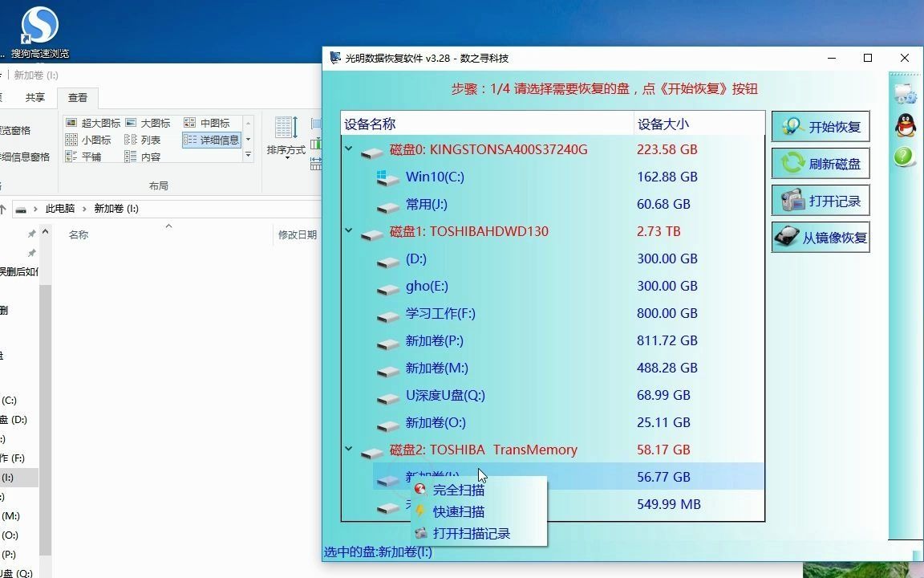Open the file transfer icon atop right sidebar
Viewport: 924px width, 578px height.
coord(903,93)
